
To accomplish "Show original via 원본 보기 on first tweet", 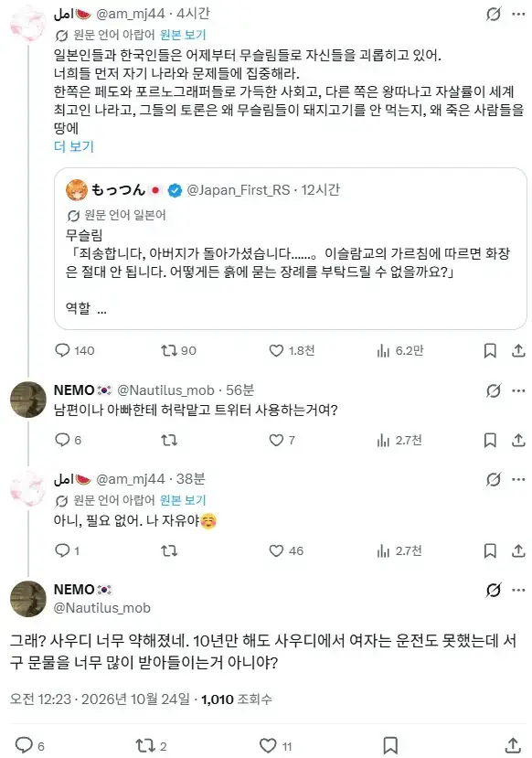I will 183,35.
